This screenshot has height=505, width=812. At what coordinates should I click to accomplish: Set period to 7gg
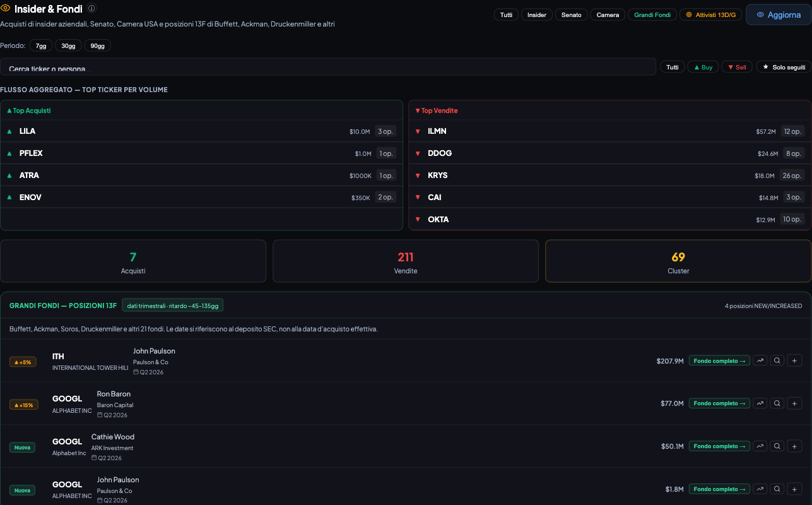coord(41,46)
